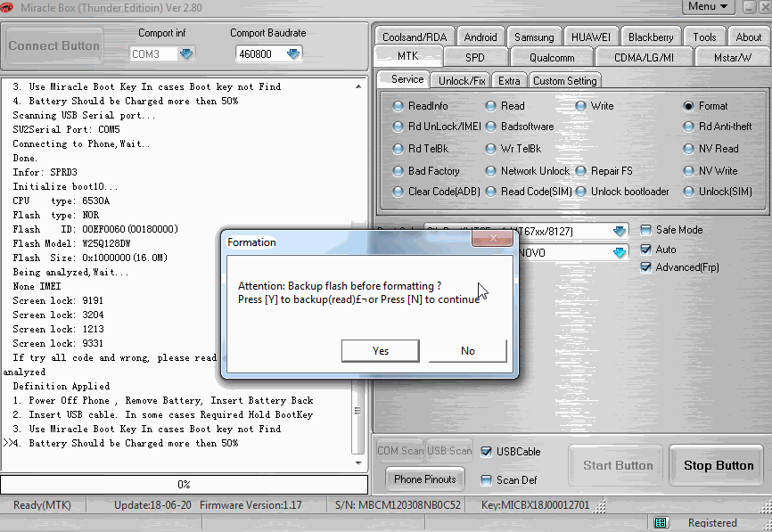Click the log panel scrollbar thumb
This screenshot has height=532, width=772.
coord(358,411)
